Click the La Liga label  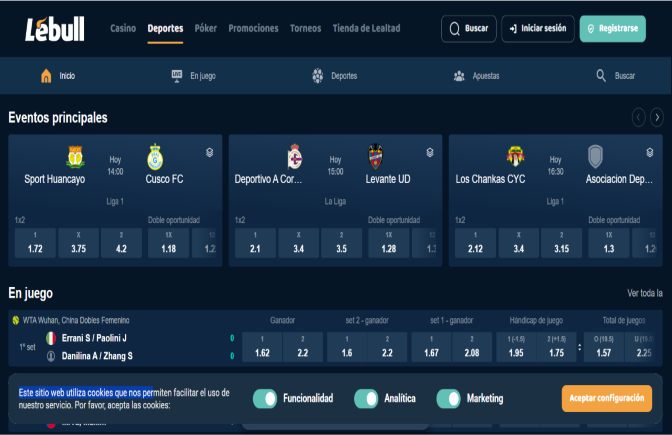[335, 201]
